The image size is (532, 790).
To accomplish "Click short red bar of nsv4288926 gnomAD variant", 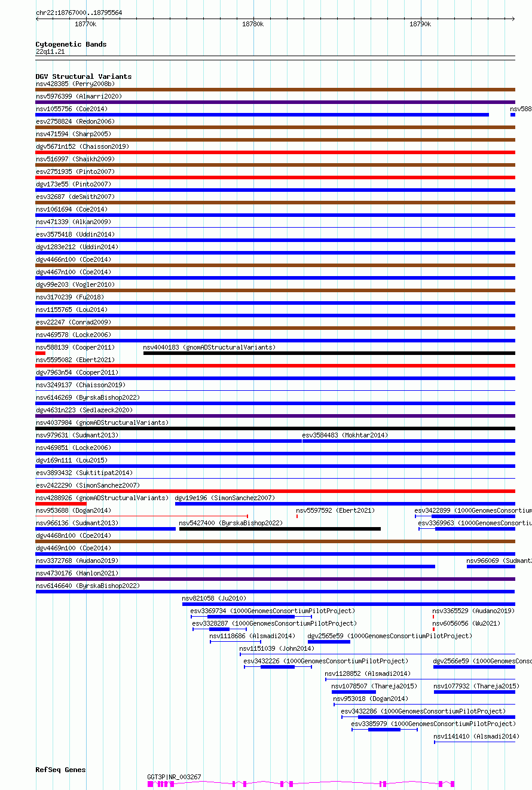I will 61,504.
